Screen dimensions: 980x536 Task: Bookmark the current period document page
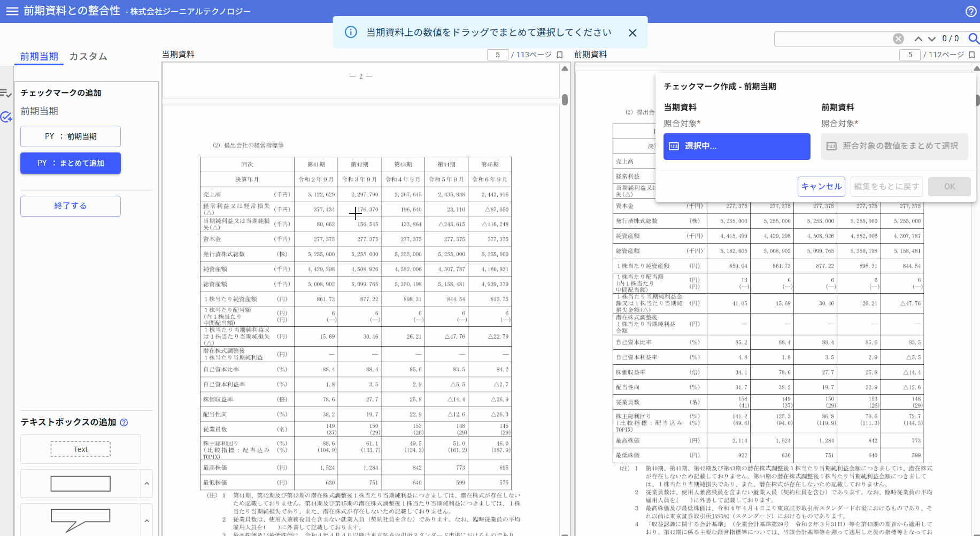tap(560, 55)
